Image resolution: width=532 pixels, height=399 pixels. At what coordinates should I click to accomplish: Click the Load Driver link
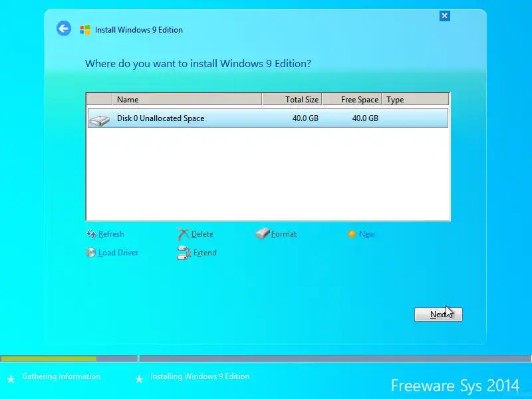118,253
